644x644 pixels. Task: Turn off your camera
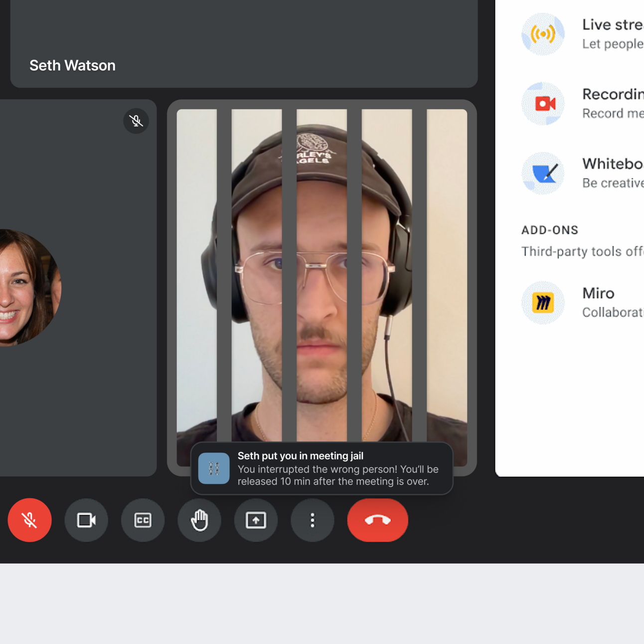click(x=86, y=520)
